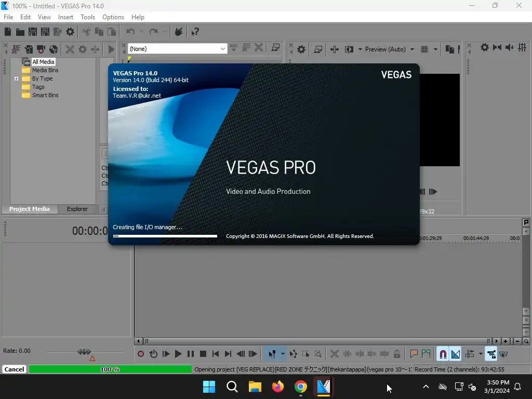Toggle Loop Playback in transport bar
Viewport: 532px width, 399px height.
[153, 354]
